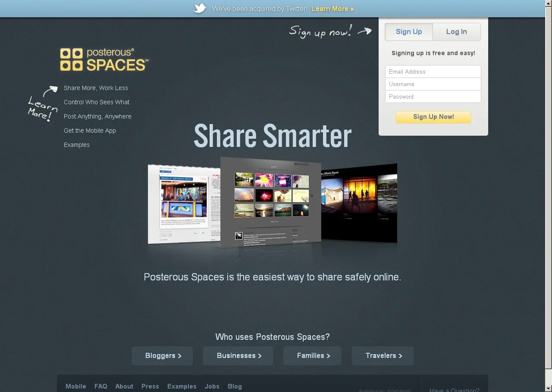Viewport: 552px width, 392px height.
Task: Open Post Anything, Anywhere link
Action: point(97,116)
